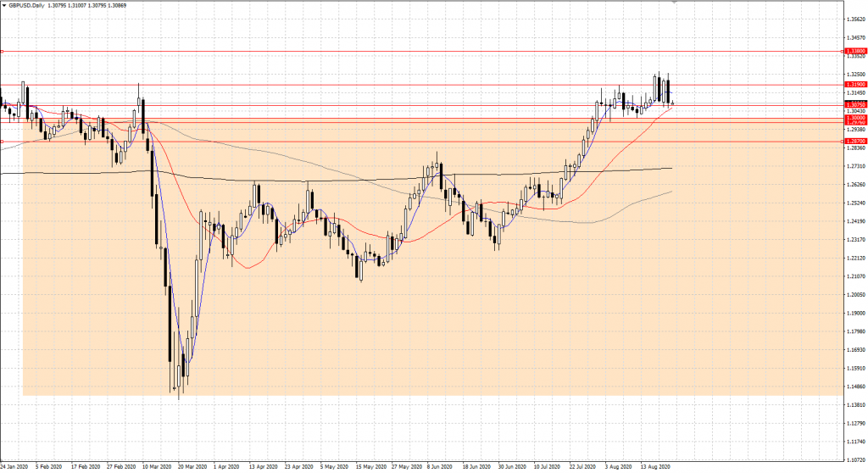Click the 24 Jan 2020 date label
Viewport: 868px width, 473px height.
[x=15, y=466]
